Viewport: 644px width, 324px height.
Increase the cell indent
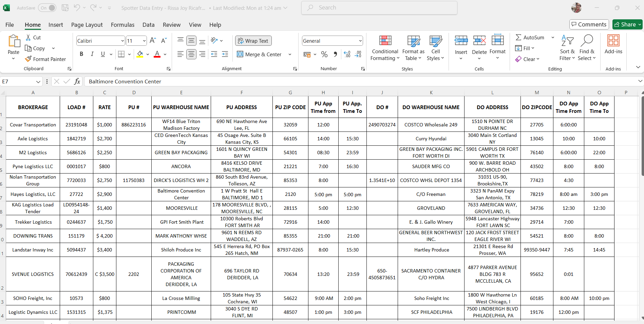225,54
